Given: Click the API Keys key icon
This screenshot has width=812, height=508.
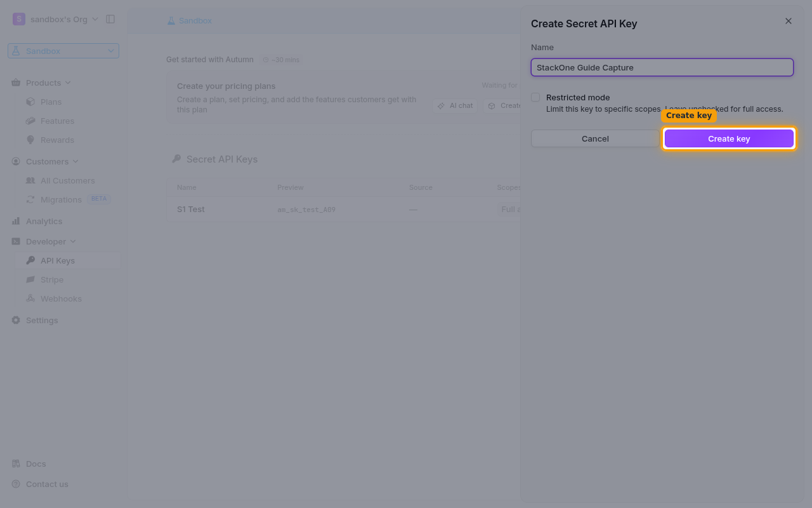Looking at the screenshot, I should point(30,260).
